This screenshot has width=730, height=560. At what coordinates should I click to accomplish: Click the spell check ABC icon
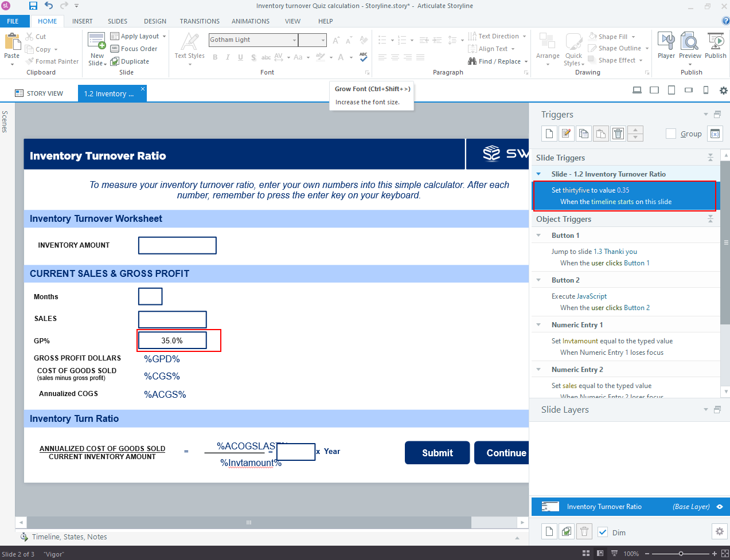[364, 57]
